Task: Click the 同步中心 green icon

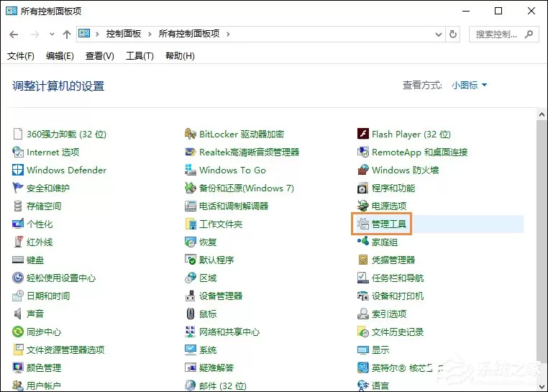Action: pos(18,332)
